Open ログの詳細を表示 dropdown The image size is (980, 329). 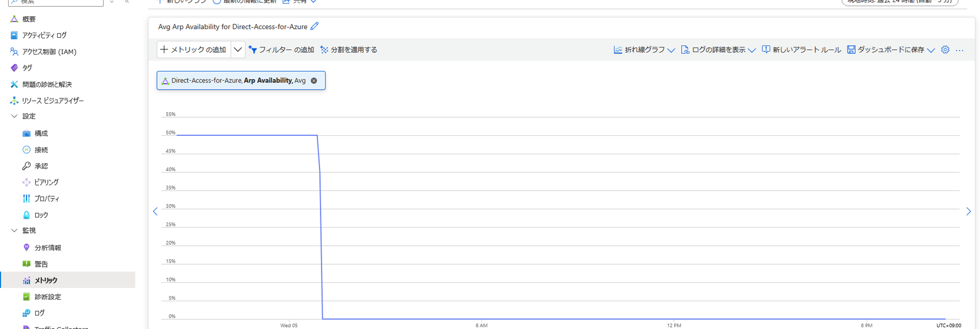[718, 50]
